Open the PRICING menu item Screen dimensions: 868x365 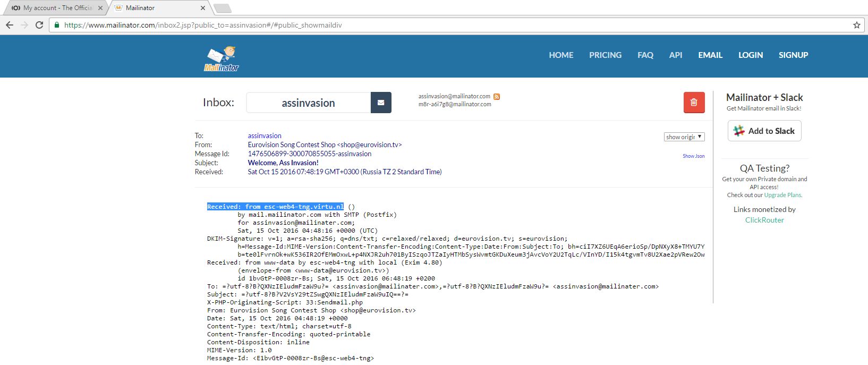605,55
